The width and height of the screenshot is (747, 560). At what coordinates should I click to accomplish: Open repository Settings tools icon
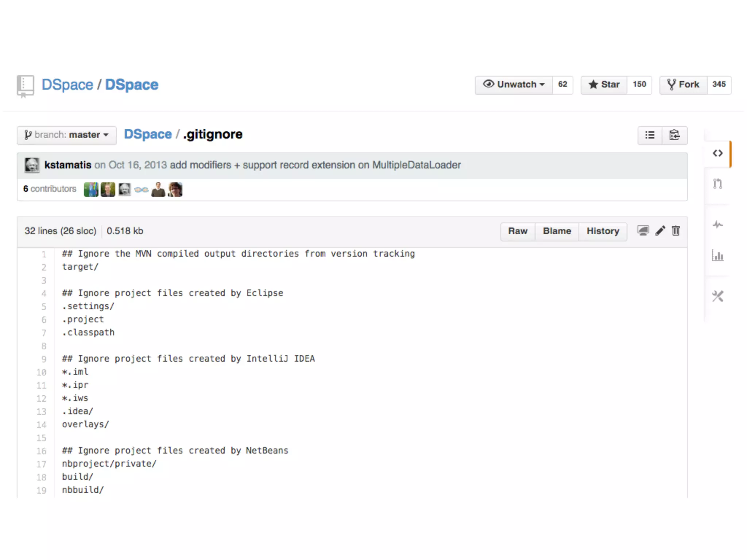click(x=717, y=296)
